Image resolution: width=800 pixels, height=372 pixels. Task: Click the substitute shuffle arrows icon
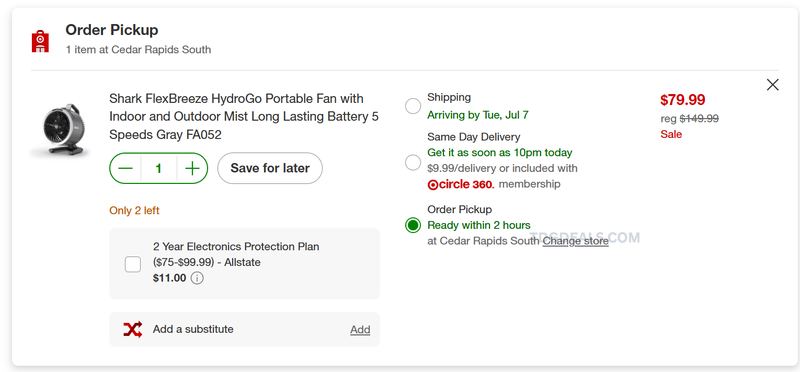[133, 329]
